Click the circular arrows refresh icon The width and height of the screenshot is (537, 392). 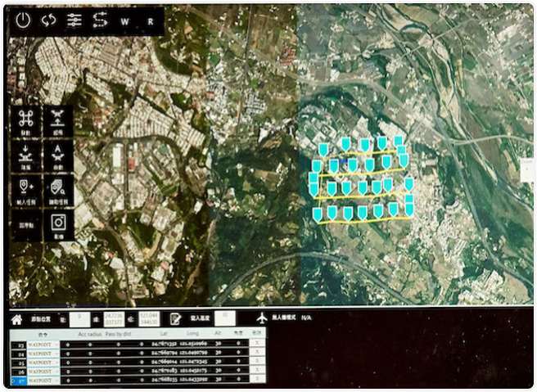click(49, 20)
